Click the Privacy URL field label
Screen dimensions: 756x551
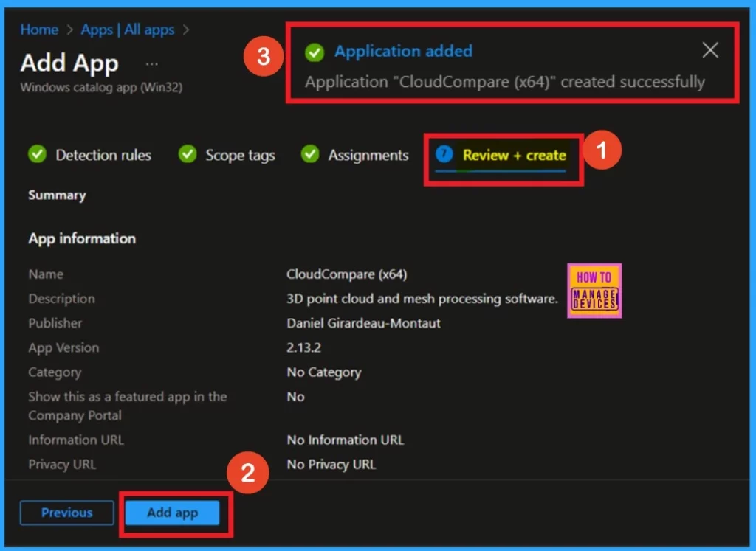tap(62, 464)
